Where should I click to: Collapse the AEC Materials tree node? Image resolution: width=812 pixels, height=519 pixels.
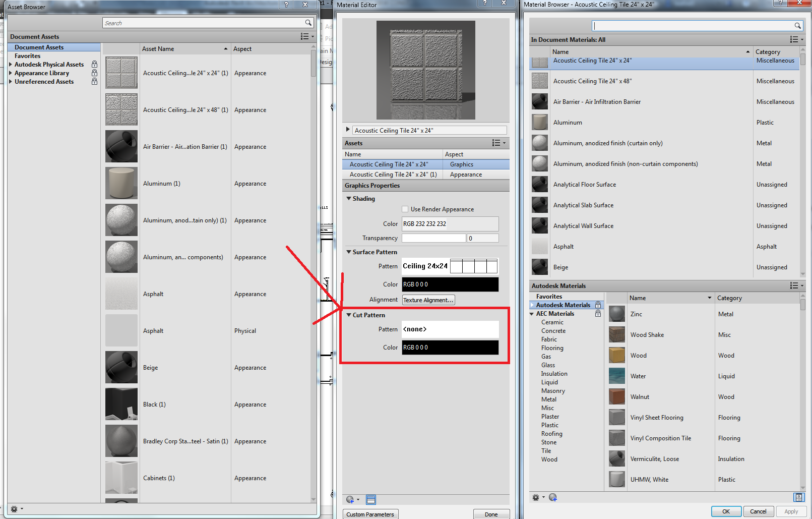[x=532, y=314]
